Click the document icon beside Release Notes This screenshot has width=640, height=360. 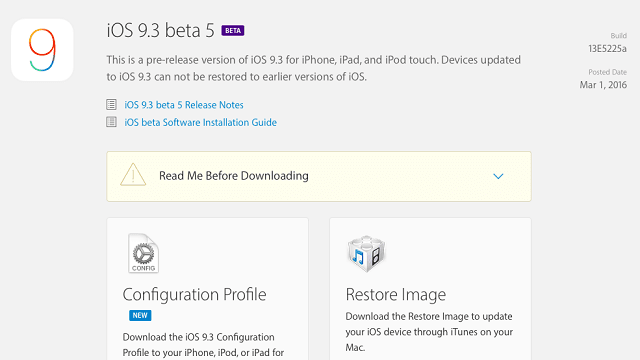(111, 104)
